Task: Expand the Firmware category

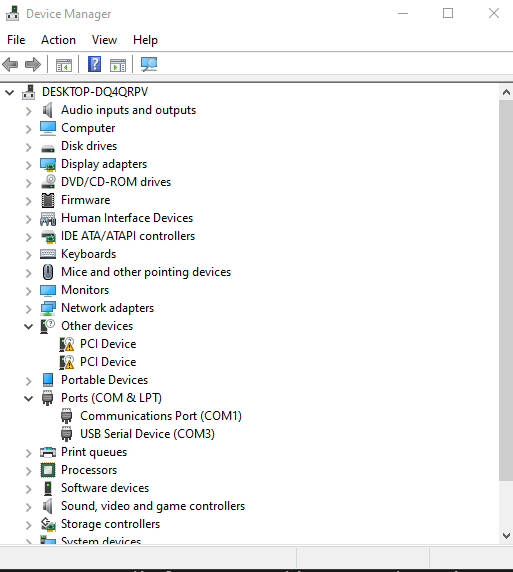Action: pyautogui.click(x=28, y=201)
